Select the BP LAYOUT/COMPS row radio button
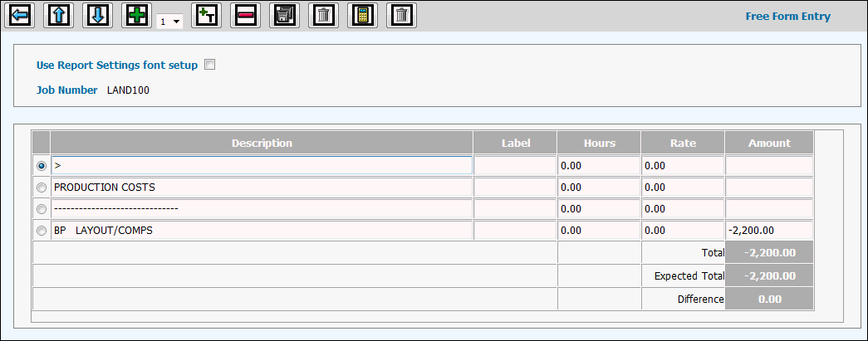Image resolution: width=868 pixels, height=341 pixels. (x=42, y=231)
